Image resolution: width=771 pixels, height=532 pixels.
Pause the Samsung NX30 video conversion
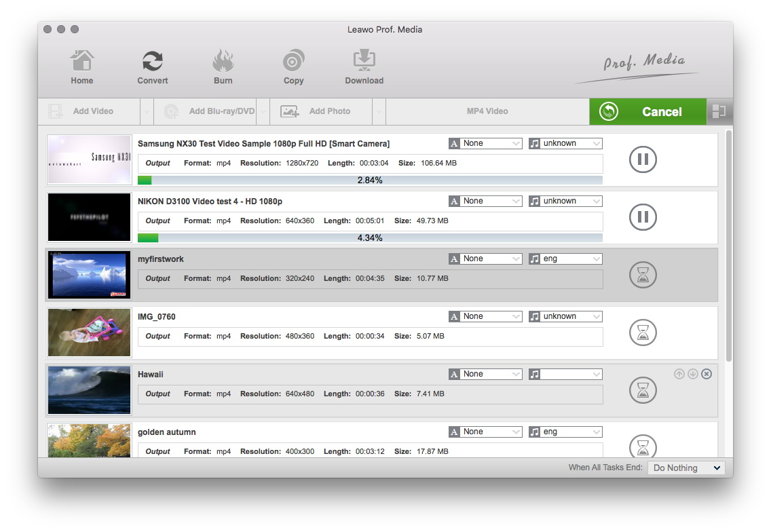tap(642, 160)
